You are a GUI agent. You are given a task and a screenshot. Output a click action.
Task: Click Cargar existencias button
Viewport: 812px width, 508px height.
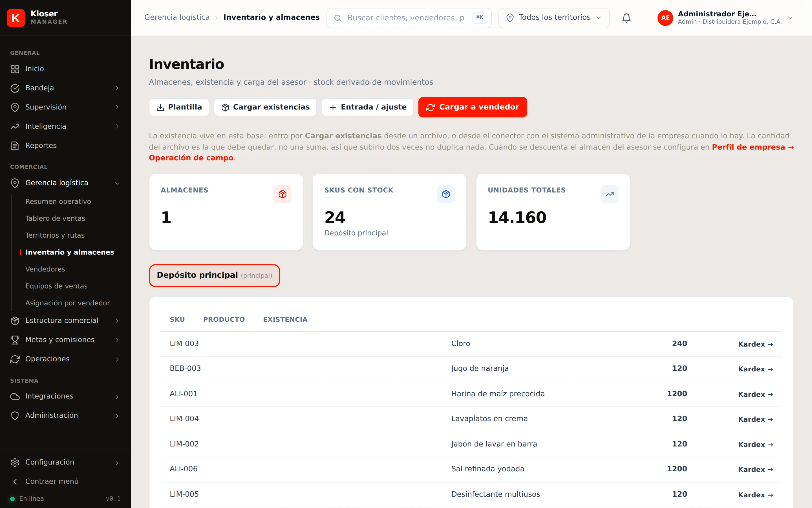[265, 107]
